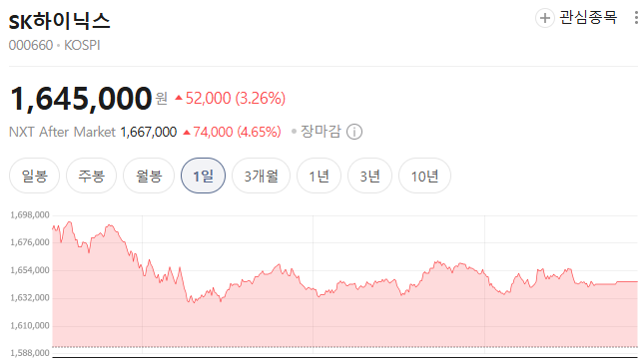Switch the chart to 3개월 range

261,176
